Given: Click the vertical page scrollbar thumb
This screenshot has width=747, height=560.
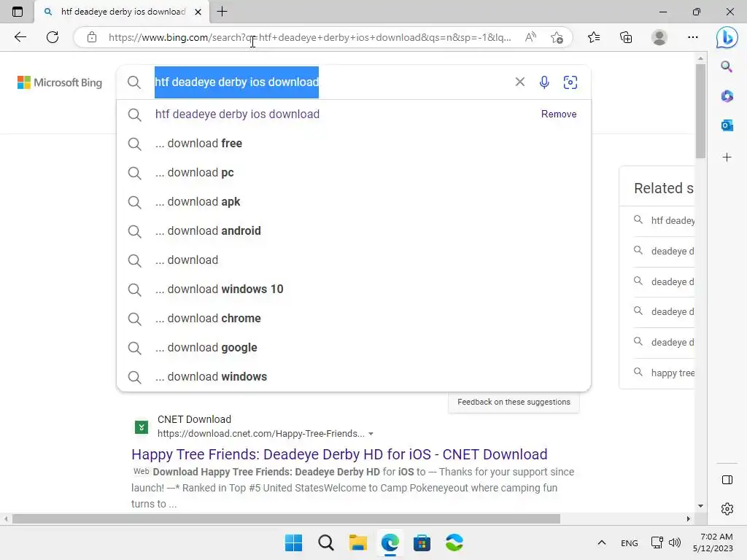Looking at the screenshot, I should tap(700, 111).
